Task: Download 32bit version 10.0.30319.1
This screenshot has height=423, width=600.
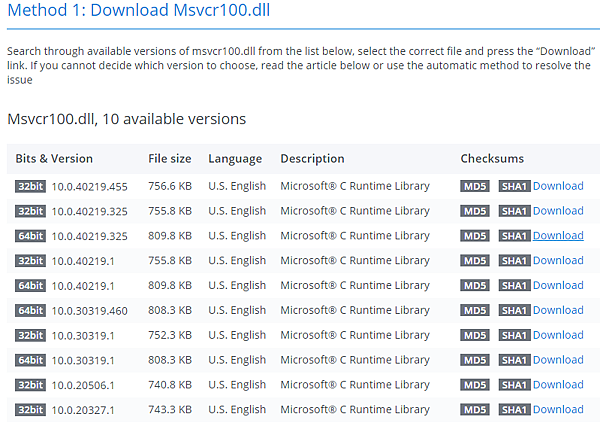Action: (x=558, y=335)
